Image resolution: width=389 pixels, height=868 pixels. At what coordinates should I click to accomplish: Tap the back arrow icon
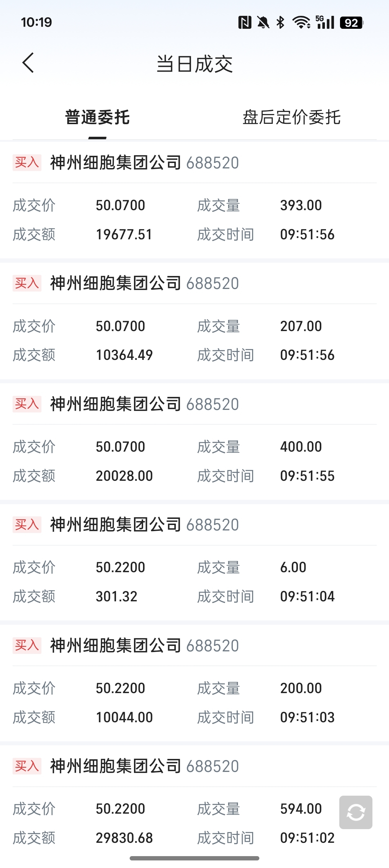[28, 63]
